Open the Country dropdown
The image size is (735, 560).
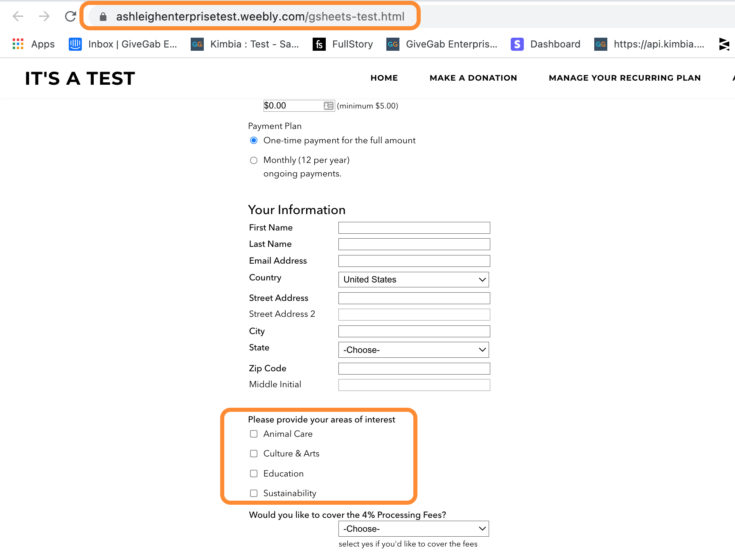click(x=414, y=280)
